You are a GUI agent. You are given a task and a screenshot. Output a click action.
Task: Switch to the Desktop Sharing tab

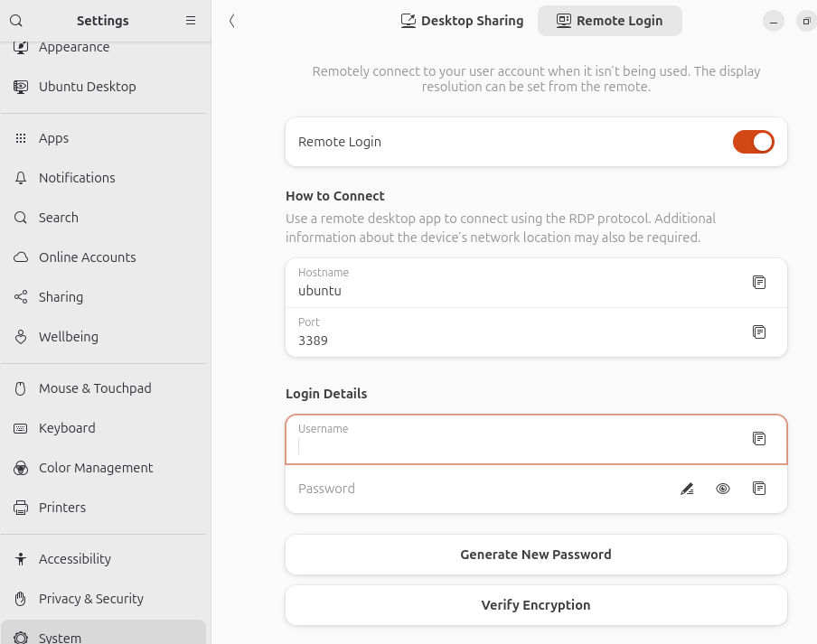(x=462, y=21)
